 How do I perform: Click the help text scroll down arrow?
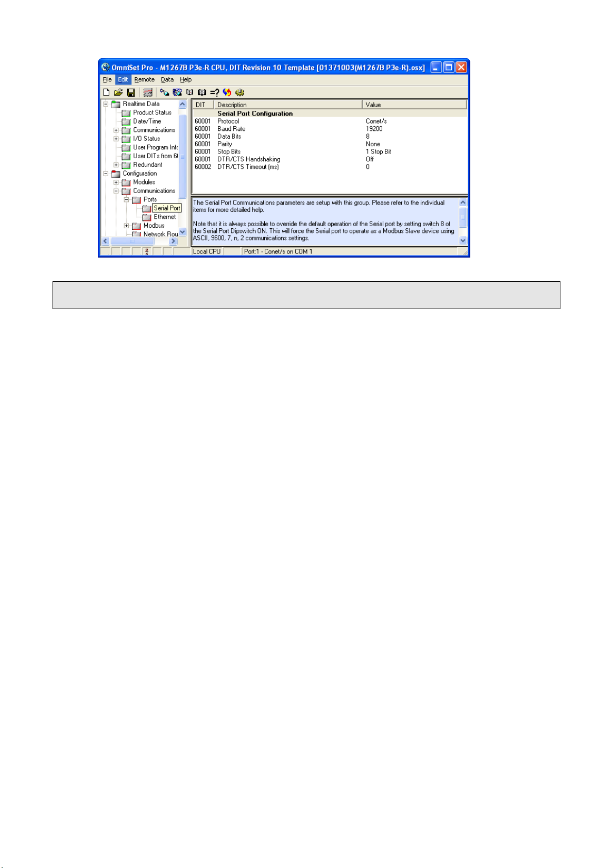click(463, 240)
